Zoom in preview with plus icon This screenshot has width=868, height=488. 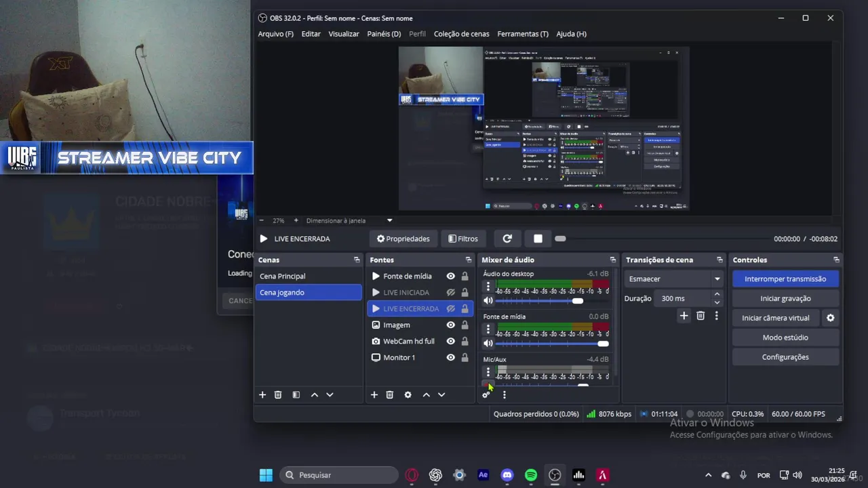[x=296, y=220]
